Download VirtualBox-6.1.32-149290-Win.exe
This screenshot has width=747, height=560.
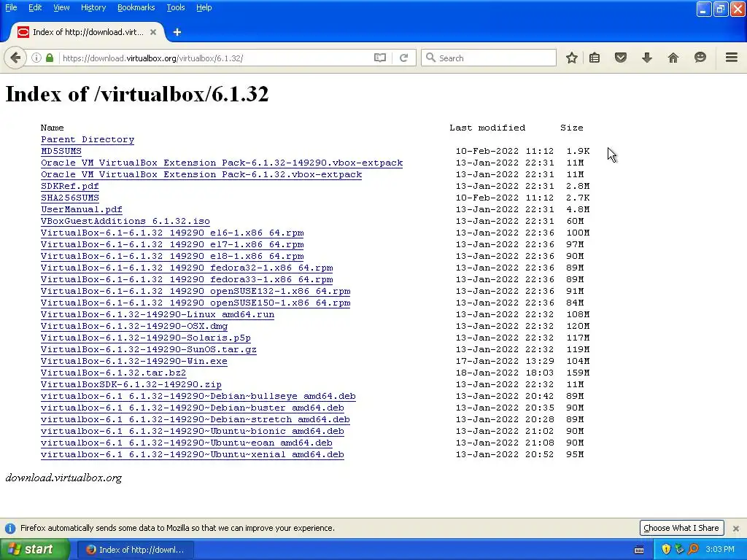point(134,361)
